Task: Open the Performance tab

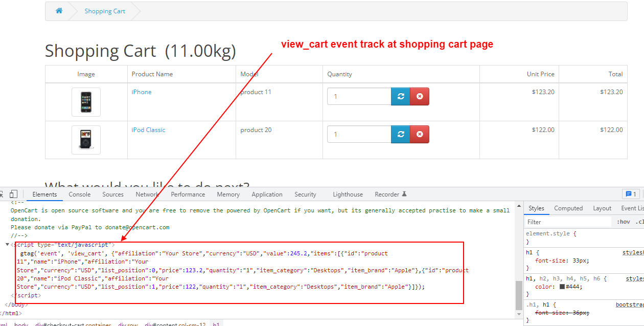Action: pyautogui.click(x=188, y=194)
